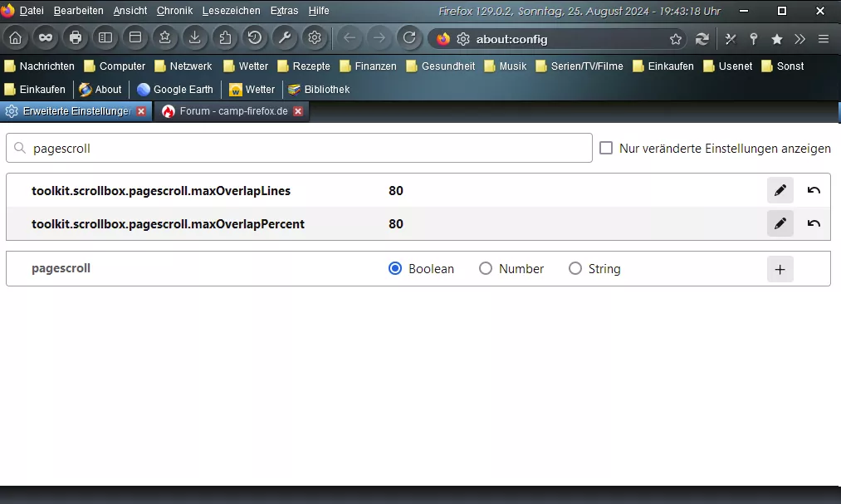Go to the Home page button

click(16, 38)
